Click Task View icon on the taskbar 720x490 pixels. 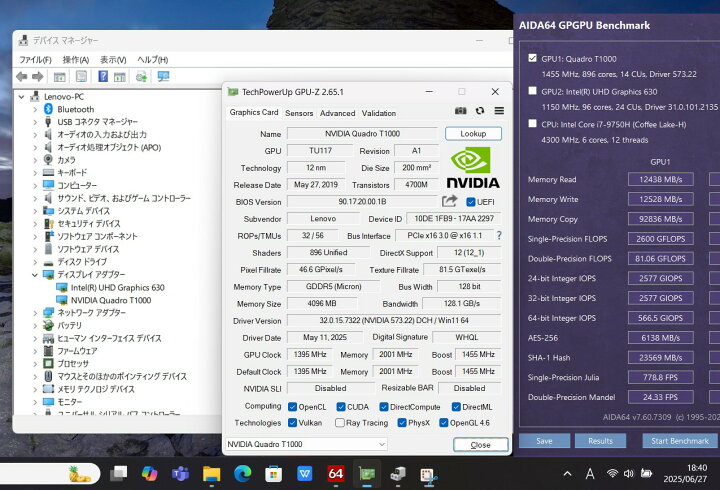tap(118, 473)
